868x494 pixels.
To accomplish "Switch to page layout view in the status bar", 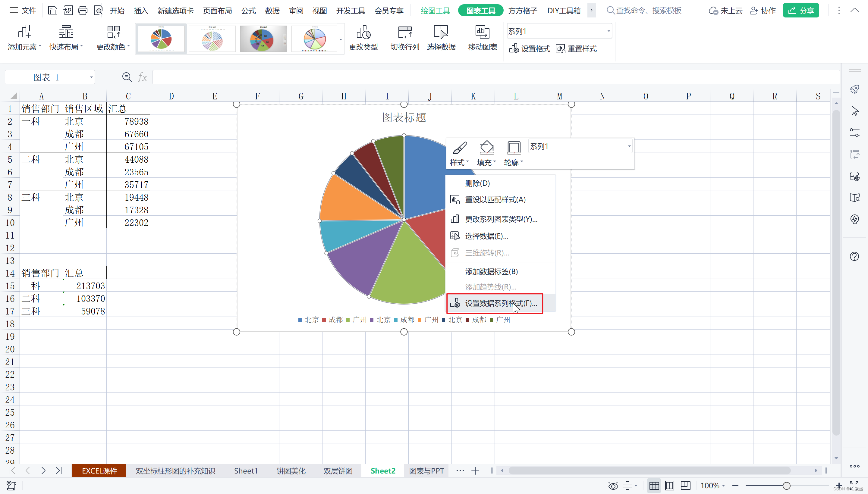I will pos(669,486).
